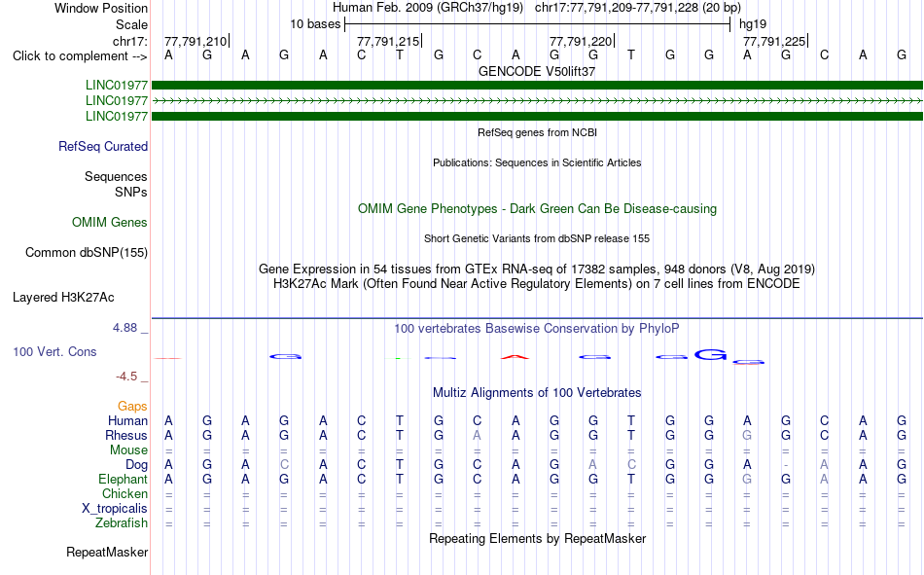Select the 'Elephant' alignment row label
Screen dimensions: 924x575
point(124,479)
